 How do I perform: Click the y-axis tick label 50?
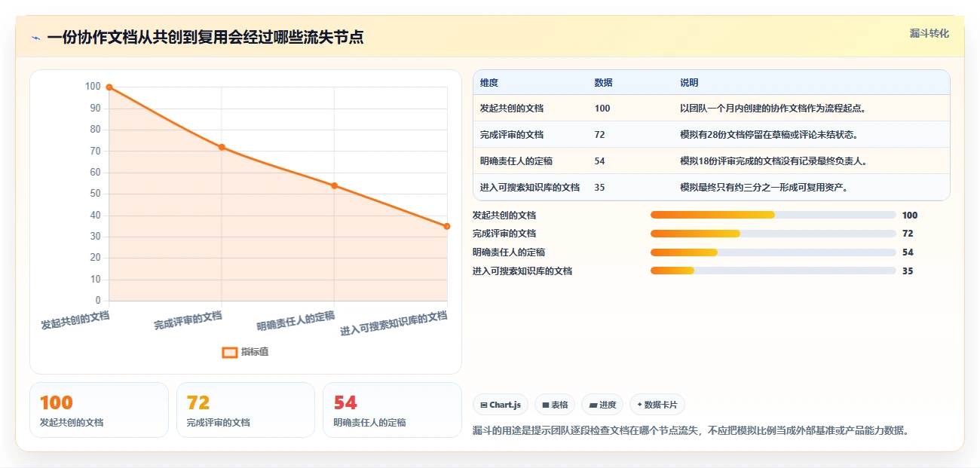[x=93, y=194]
